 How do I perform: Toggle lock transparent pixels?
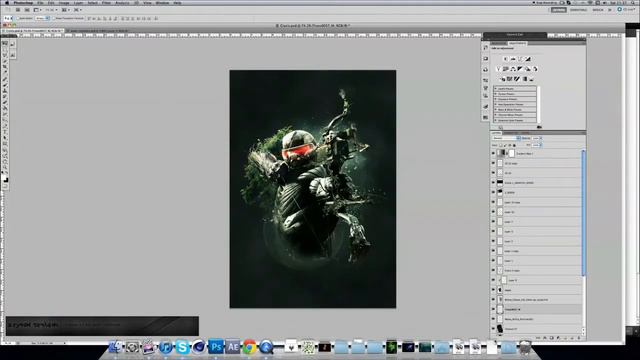coord(501,145)
